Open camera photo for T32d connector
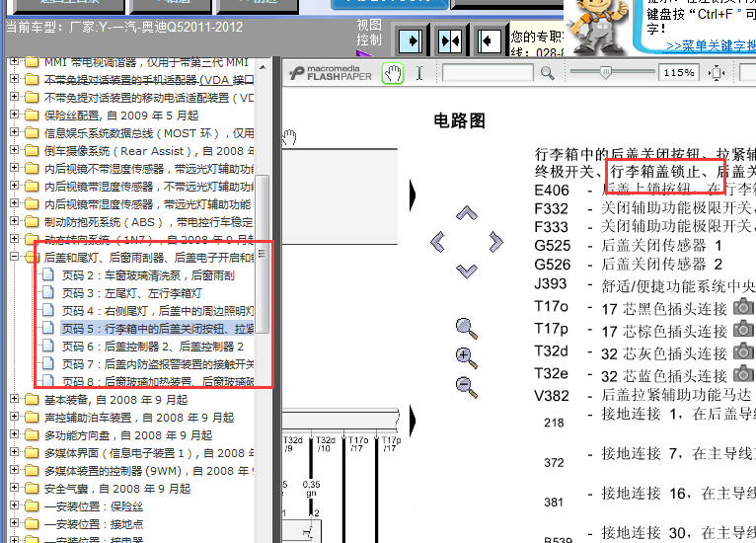Viewport: 756px width, 543px height. [x=743, y=351]
